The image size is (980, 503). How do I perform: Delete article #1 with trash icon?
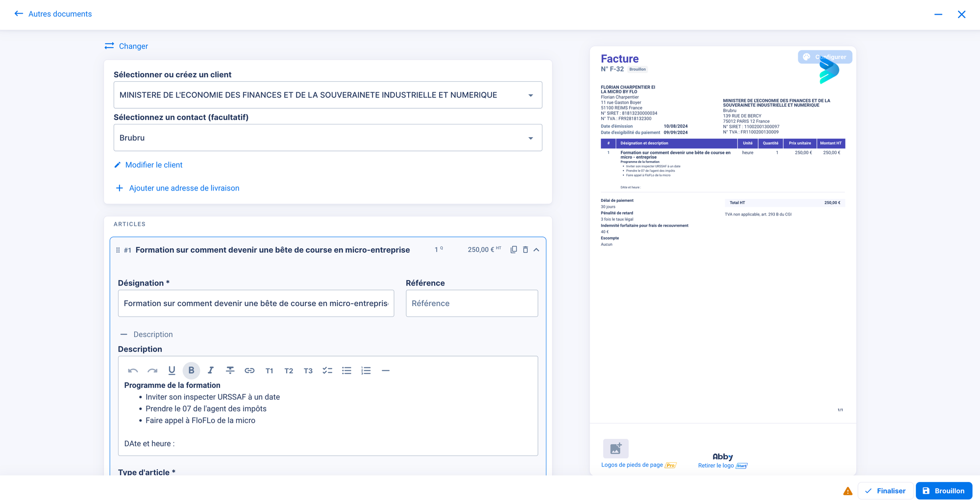[525, 250]
